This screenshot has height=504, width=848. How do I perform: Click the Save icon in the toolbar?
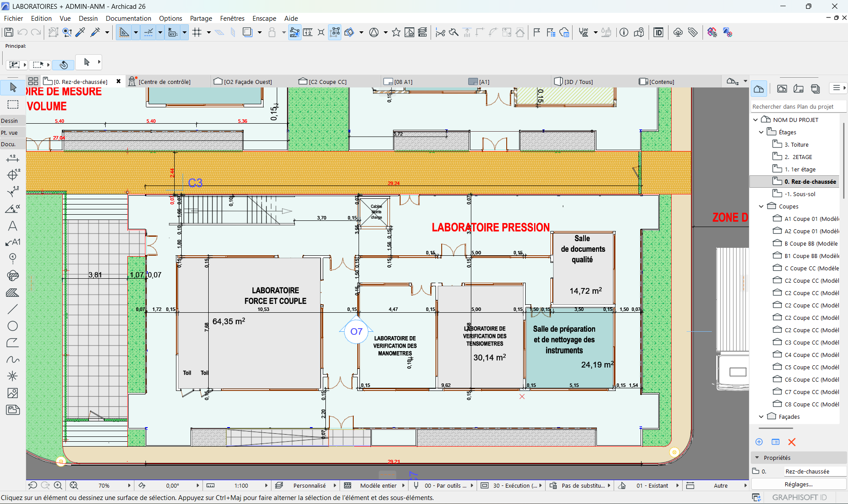[8, 32]
